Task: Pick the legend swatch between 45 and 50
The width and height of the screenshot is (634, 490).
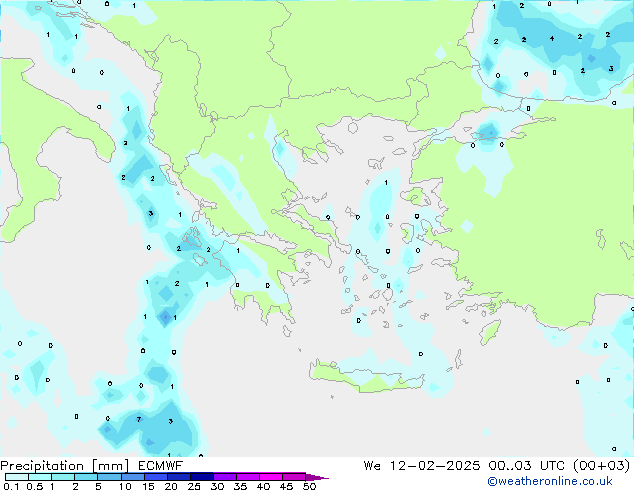Action: (x=294, y=477)
